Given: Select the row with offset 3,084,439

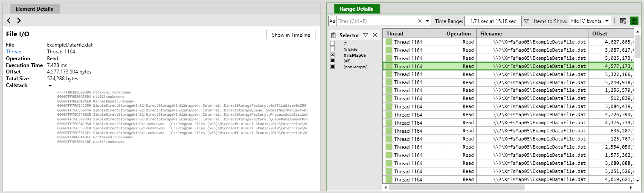Looking at the screenshot, I should (x=508, y=107).
